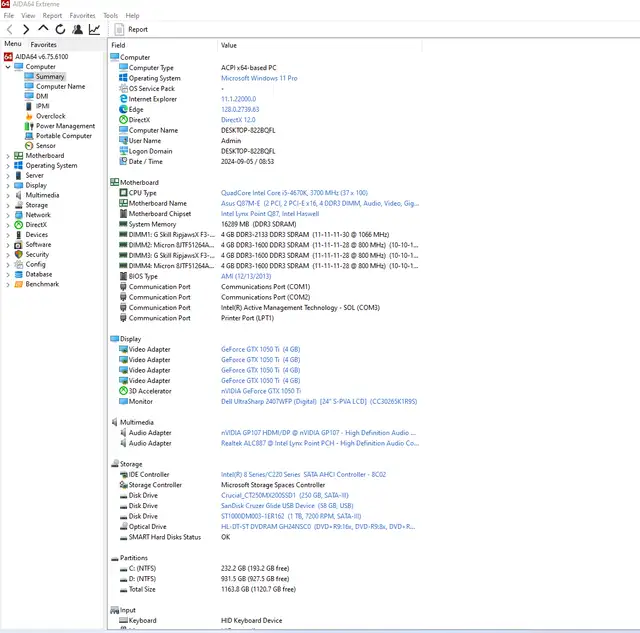This screenshot has width=640, height=633.
Task: Click the Security shield icon in tree
Action: (18, 254)
